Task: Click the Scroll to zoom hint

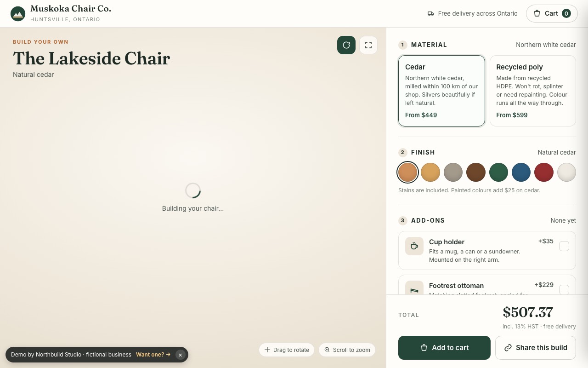Action: (347, 350)
